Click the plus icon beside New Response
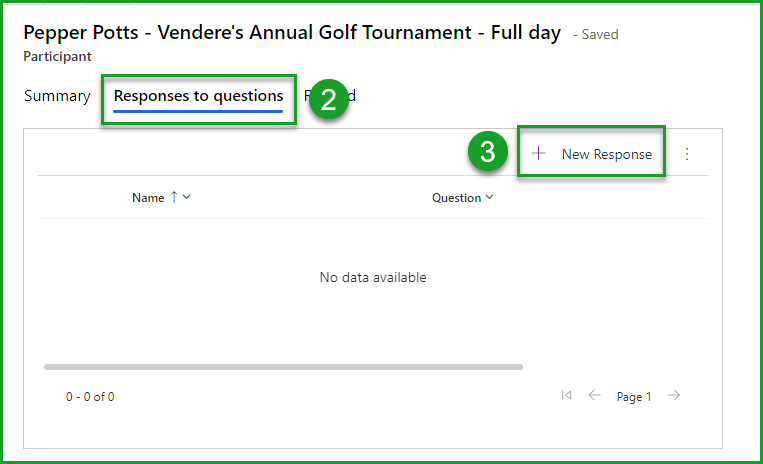 539,154
